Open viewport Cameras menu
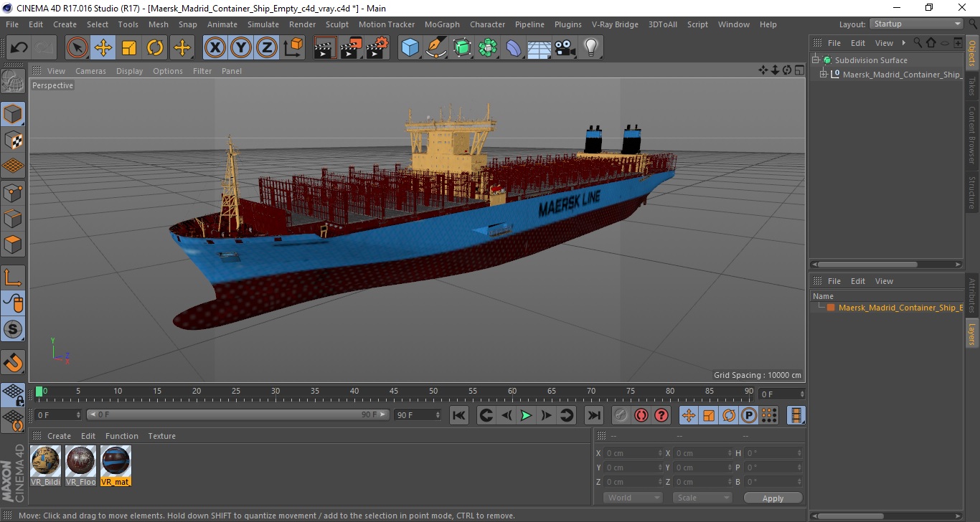This screenshot has width=980, height=522. [x=90, y=71]
